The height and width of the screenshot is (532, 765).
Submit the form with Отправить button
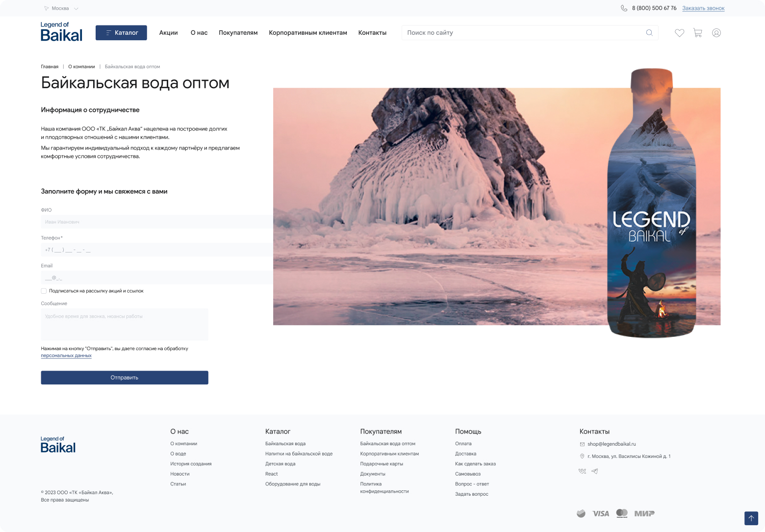(125, 378)
